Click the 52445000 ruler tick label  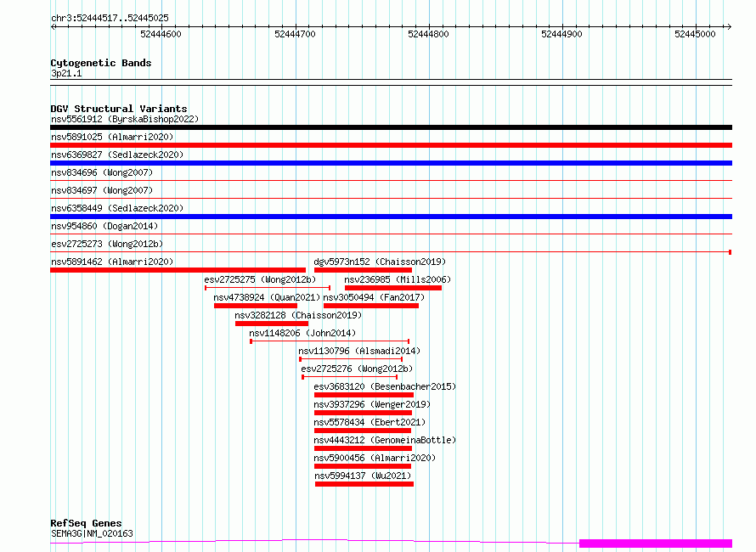coord(695,34)
